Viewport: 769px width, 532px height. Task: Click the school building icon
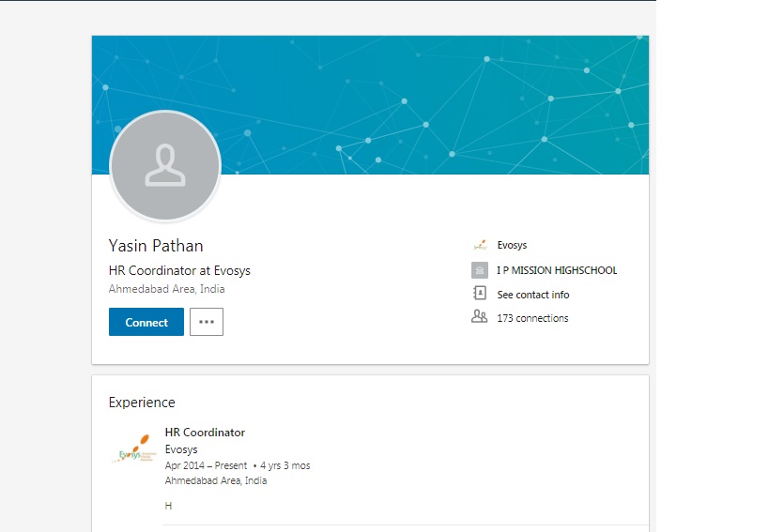click(x=480, y=270)
